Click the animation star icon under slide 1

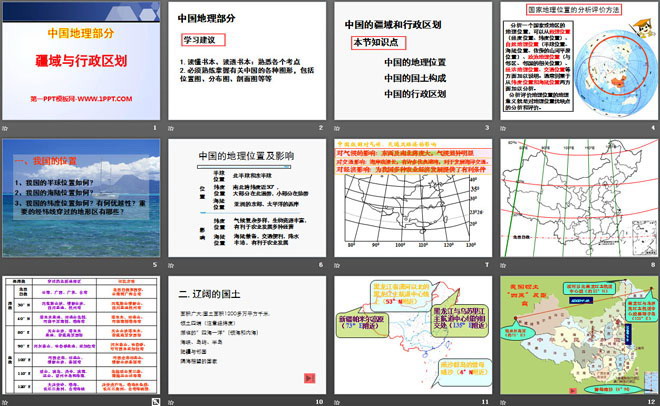(5, 128)
